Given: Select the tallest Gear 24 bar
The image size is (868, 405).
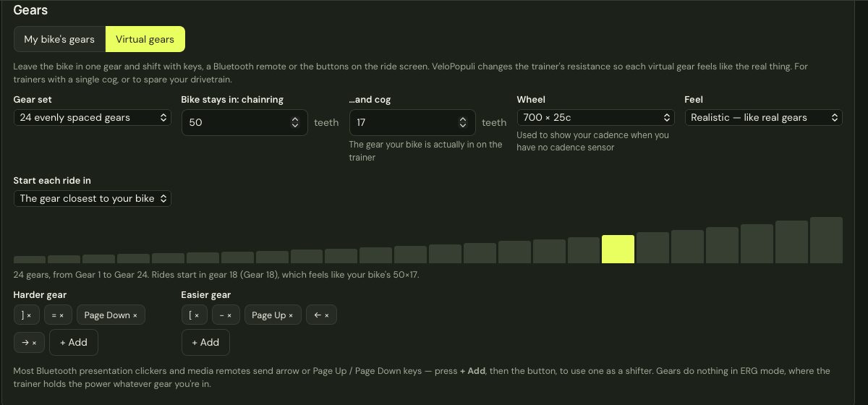Looking at the screenshot, I should click(826, 240).
